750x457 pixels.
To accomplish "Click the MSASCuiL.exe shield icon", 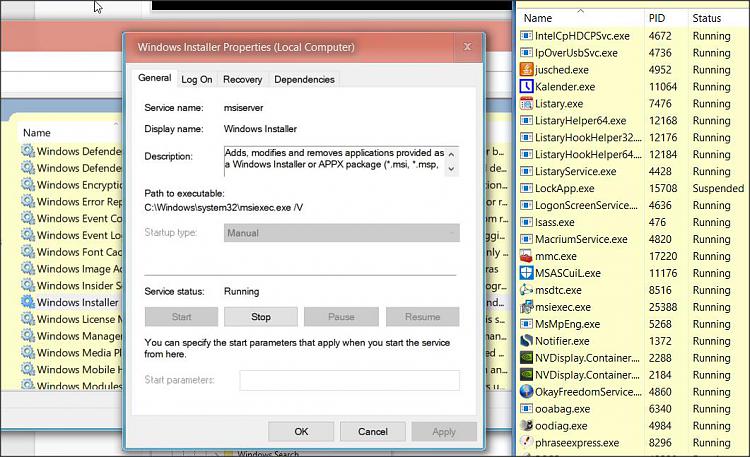I will (x=526, y=273).
